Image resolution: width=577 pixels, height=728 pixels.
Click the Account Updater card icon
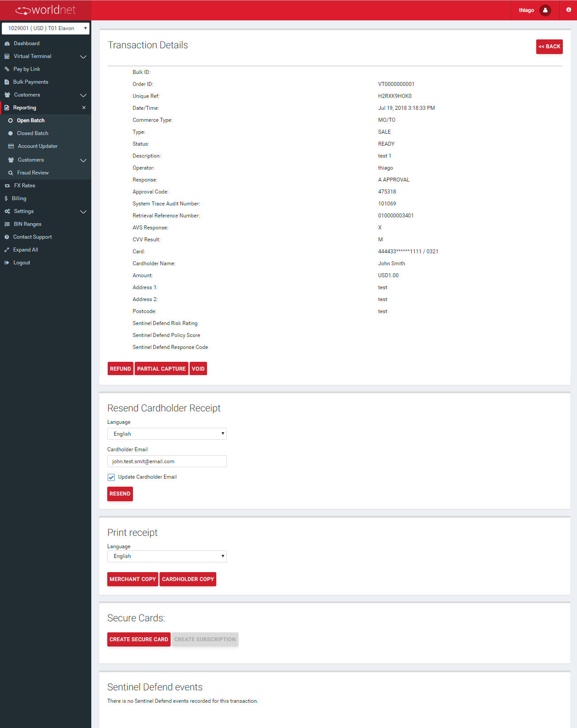point(11,146)
